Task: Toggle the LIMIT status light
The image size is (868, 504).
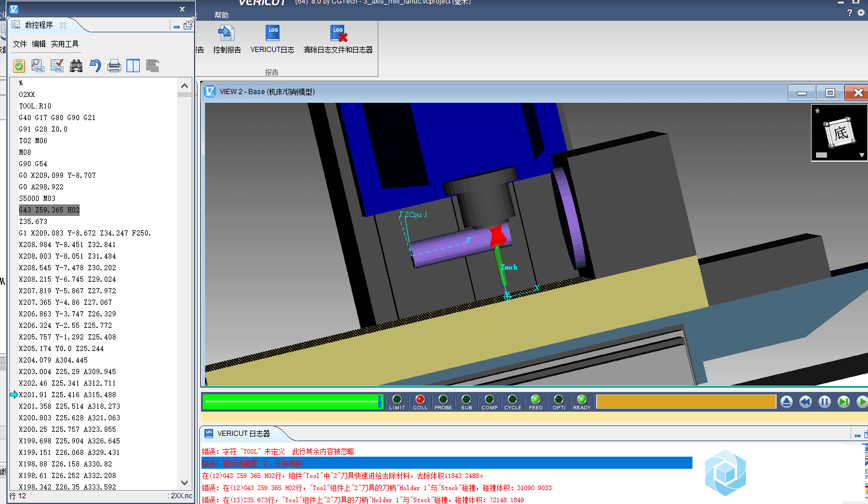Action: pyautogui.click(x=397, y=400)
